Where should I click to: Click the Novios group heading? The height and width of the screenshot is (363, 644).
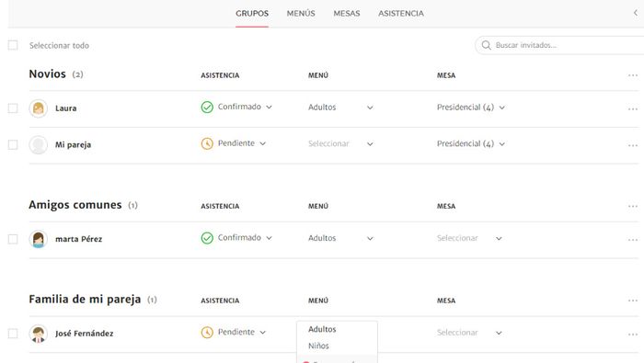pos(47,74)
